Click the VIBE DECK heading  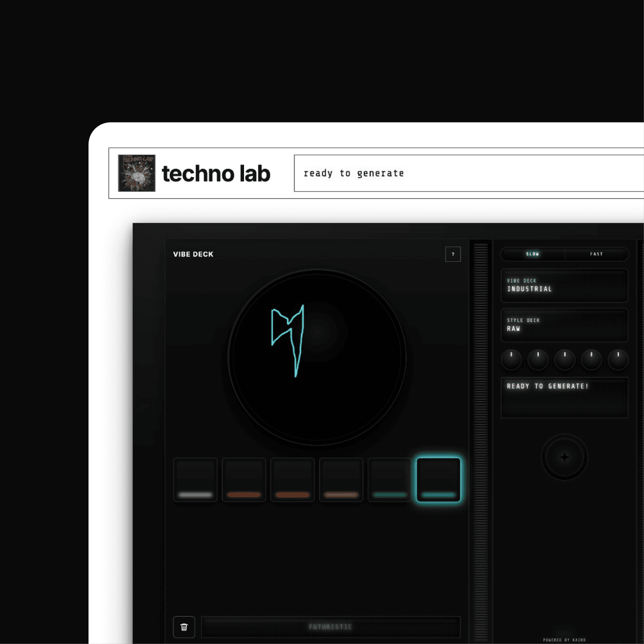(x=193, y=254)
